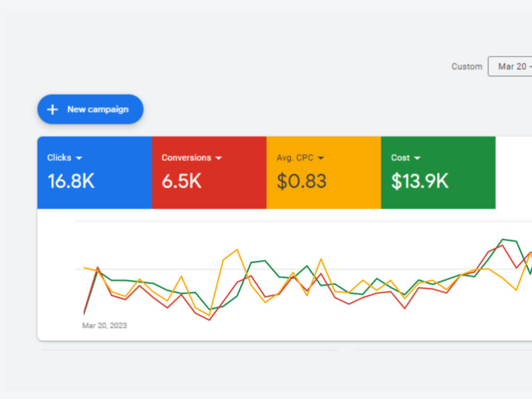Viewport: 532px width, 399px height.
Task: Click the Custom date range label
Action: coord(467,66)
